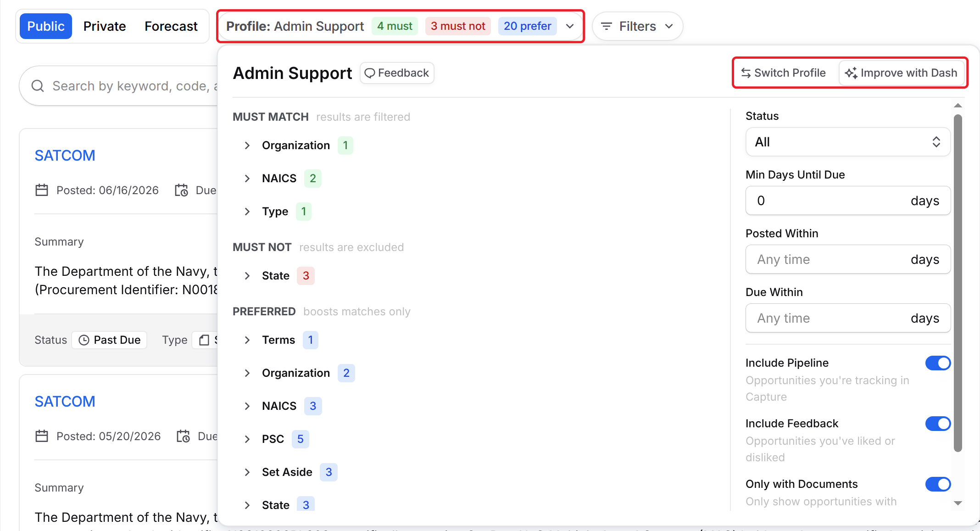Switch to the Public tab
The width and height of the screenshot is (980, 531).
[46, 26]
